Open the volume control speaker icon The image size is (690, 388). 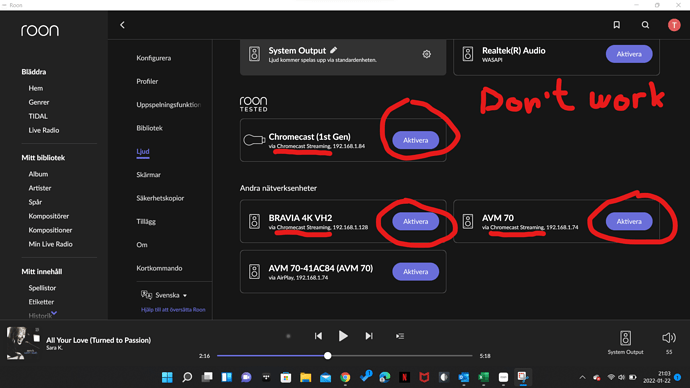pyautogui.click(x=668, y=337)
